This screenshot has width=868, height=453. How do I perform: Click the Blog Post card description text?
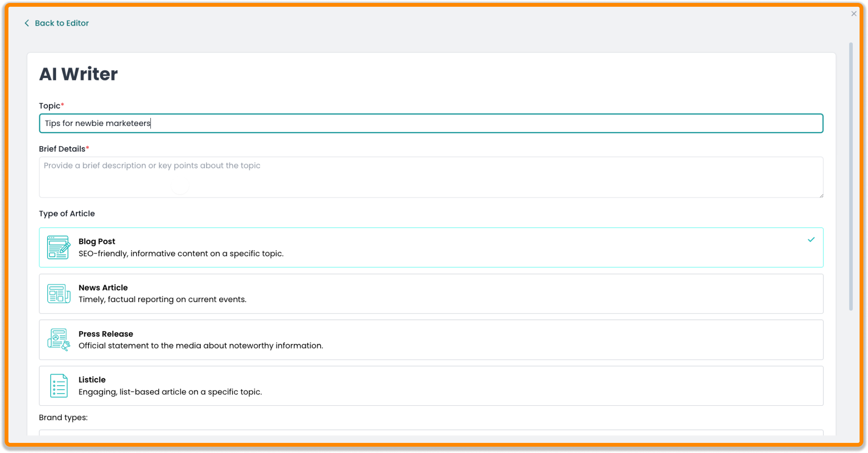click(181, 253)
